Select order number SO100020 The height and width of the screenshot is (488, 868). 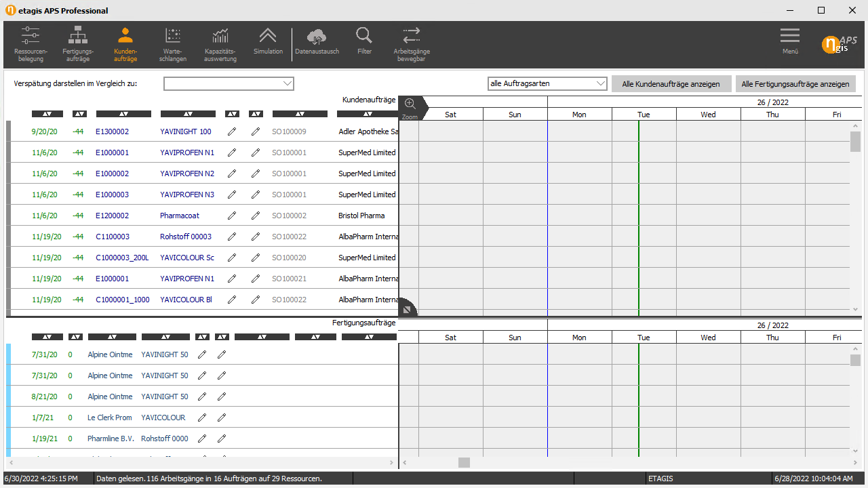(x=289, y=258)
